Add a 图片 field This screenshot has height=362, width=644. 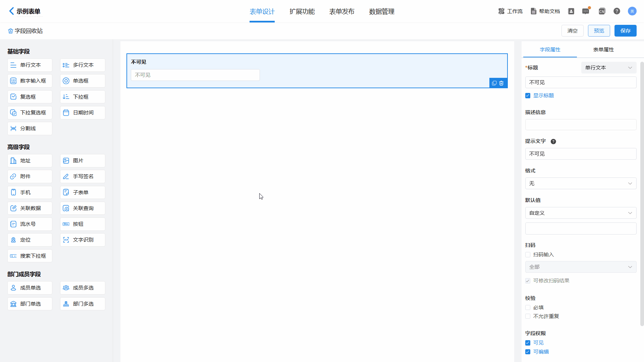(x=83, y=161)
